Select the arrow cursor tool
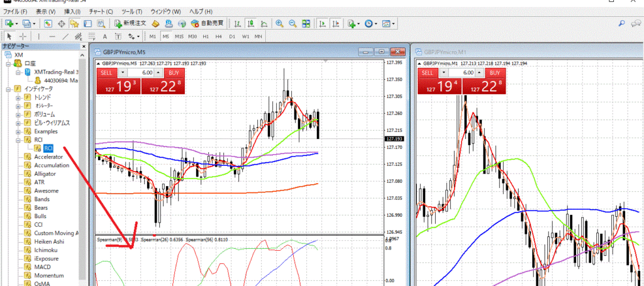Image resolution: width=644 pixels, height=286 pixels. [x=10, y=36]
